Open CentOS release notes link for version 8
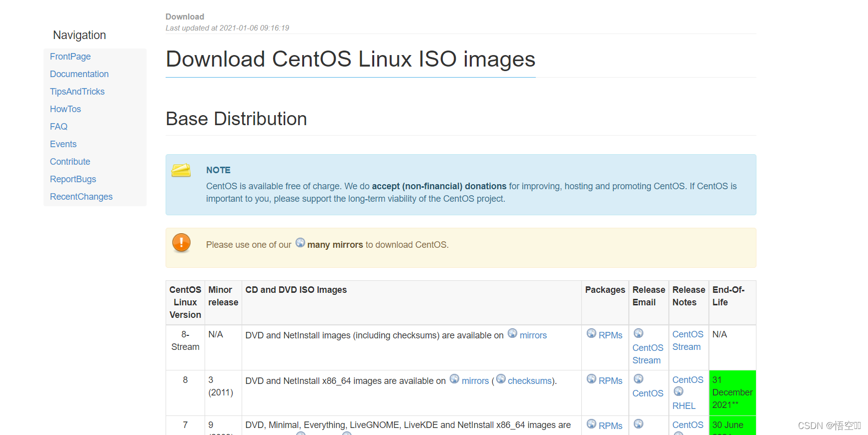The height and width of the screenshot is (435, 868). pos(688,380)
